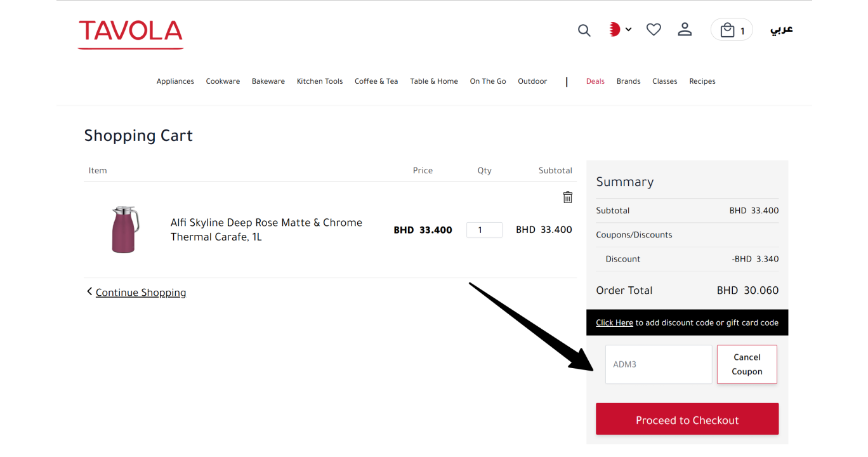
Task: Click Proceed to Checkout
Action: point(687,419)
